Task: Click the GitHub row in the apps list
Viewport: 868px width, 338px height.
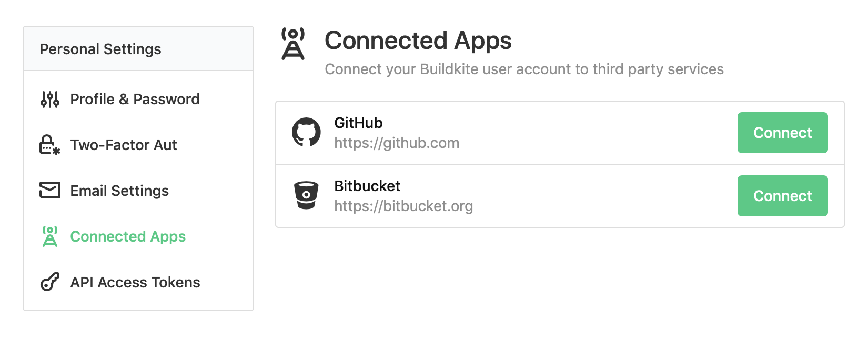Action: 526,133
